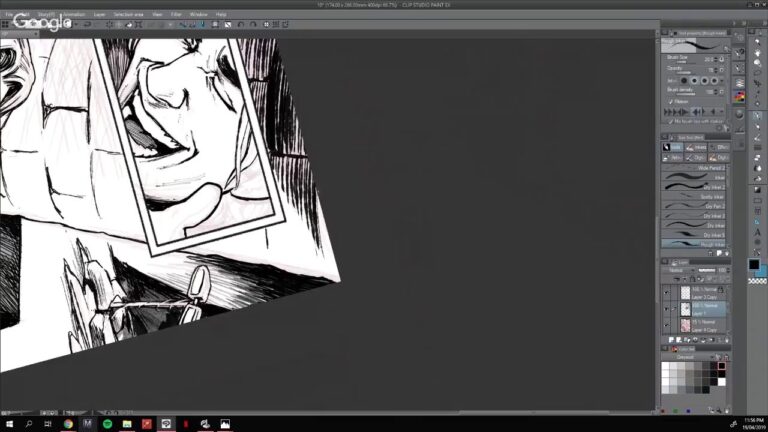The width and height of the screenshot is (768, 432).
Task: Click the rotate right icon in the command bar
Action: coord(253,24)
